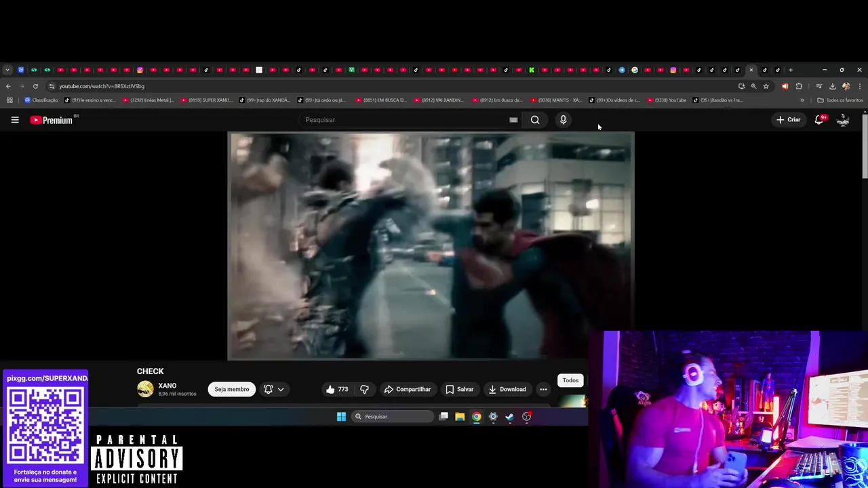Switch to the Telegram tab
This screenshot has width=868, height=488.
622,70
